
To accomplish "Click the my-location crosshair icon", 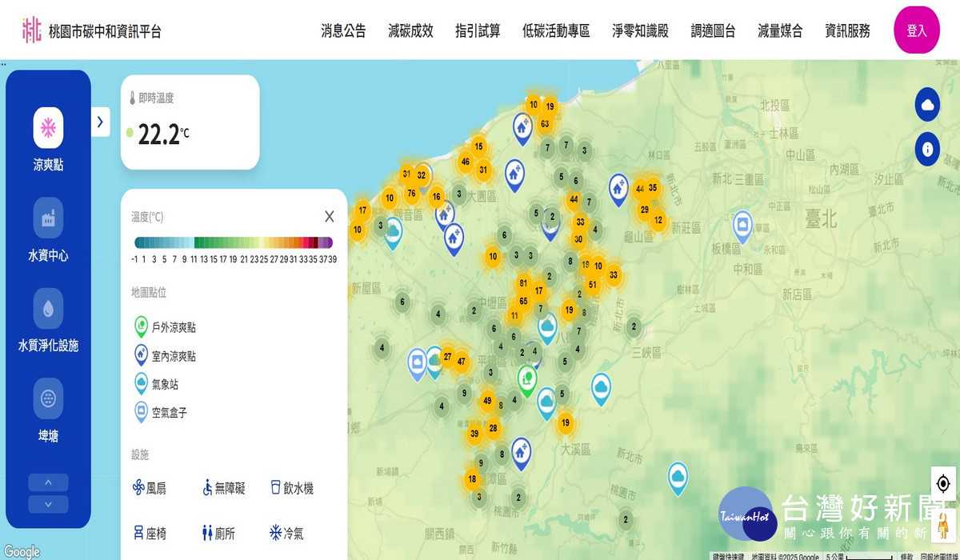I will 942,483.
